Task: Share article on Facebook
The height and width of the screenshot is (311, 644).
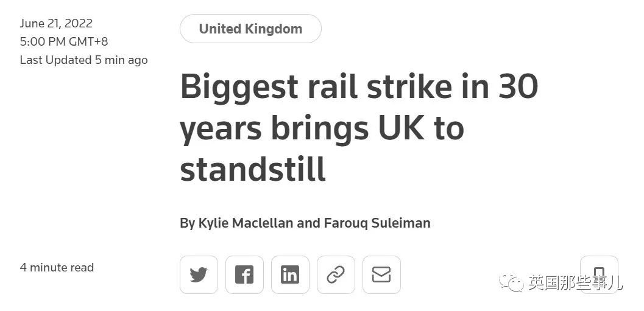Action: [x=244, y=274]
